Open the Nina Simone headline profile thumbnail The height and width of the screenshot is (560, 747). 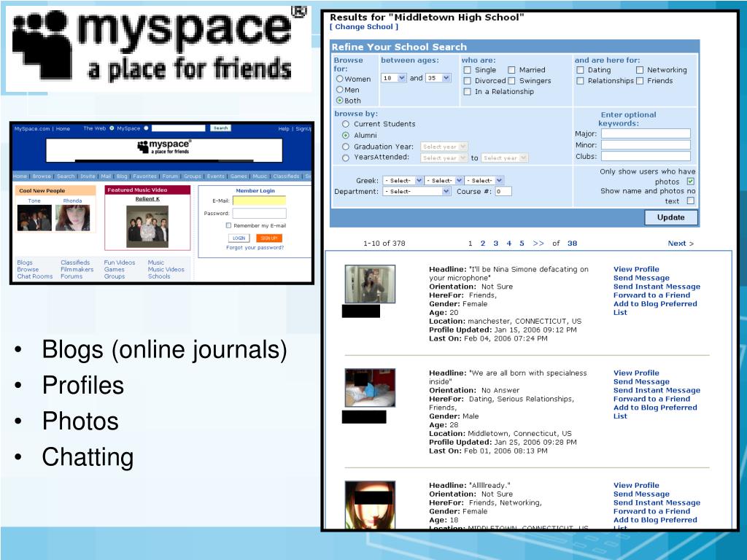tap(370, 284)
